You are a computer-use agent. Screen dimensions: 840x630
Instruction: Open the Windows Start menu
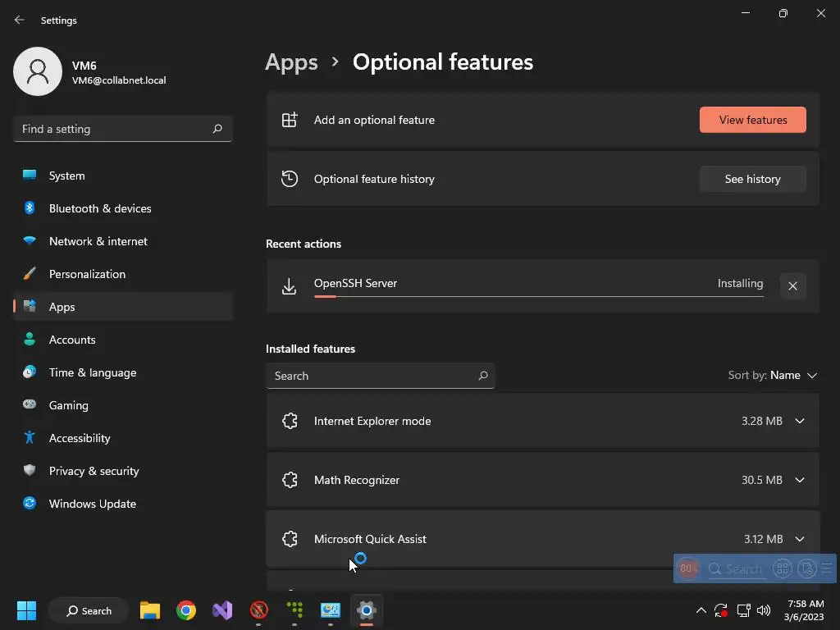click(x=26, y=610)
